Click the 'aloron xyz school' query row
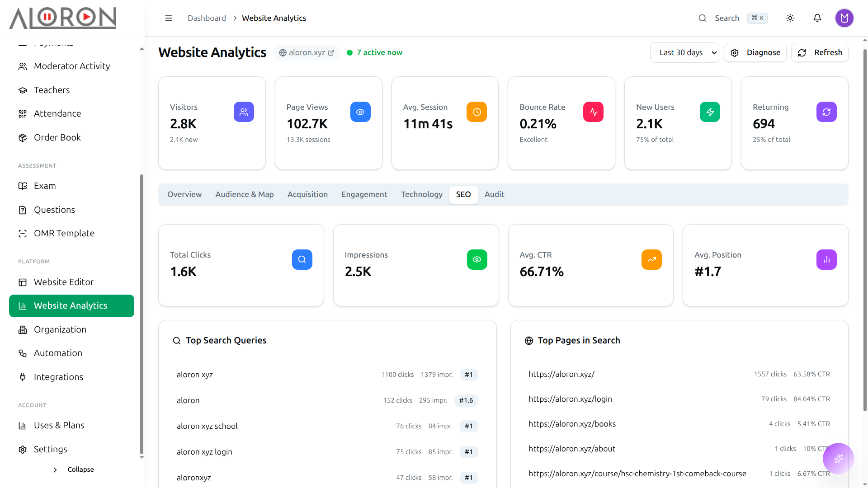 pos(327,426)
